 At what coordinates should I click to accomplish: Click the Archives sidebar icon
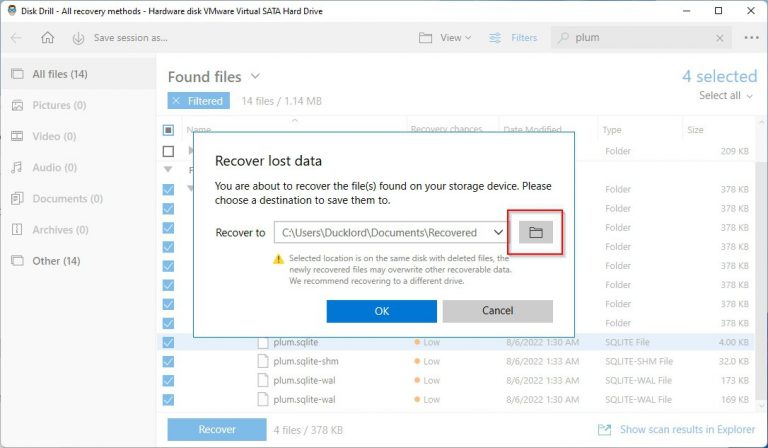pos(17,230)
